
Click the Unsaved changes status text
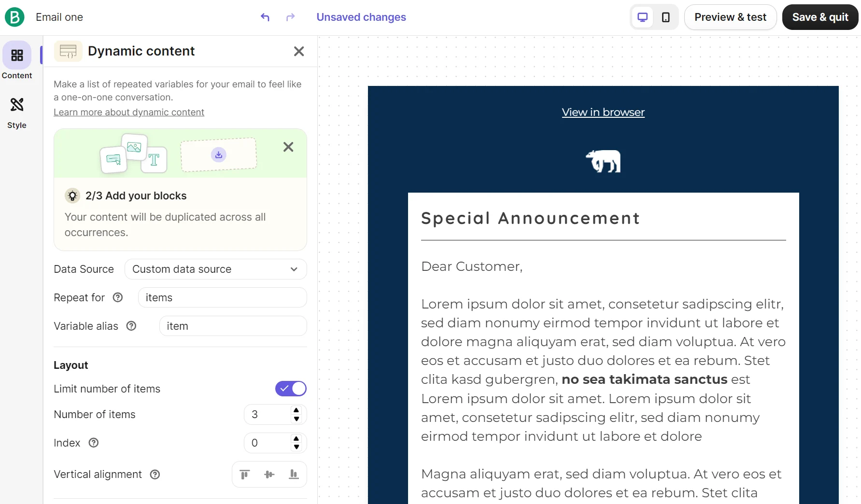click(361, 17)
